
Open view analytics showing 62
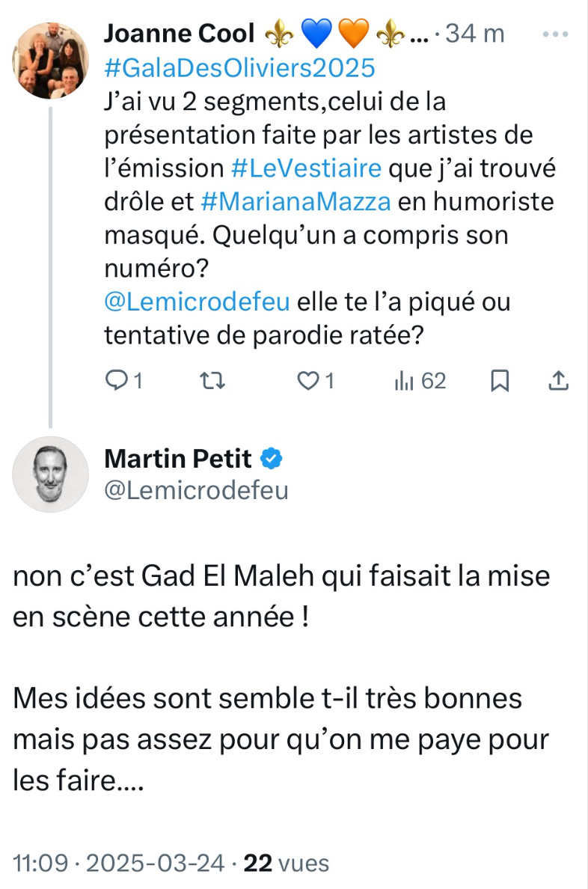(x=420, y=381)
